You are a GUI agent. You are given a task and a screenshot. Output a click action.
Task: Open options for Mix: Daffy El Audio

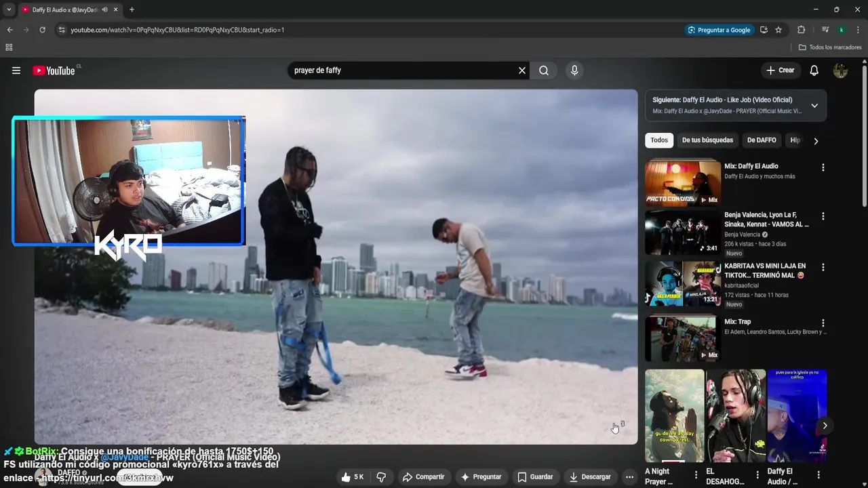coord(823,167)
